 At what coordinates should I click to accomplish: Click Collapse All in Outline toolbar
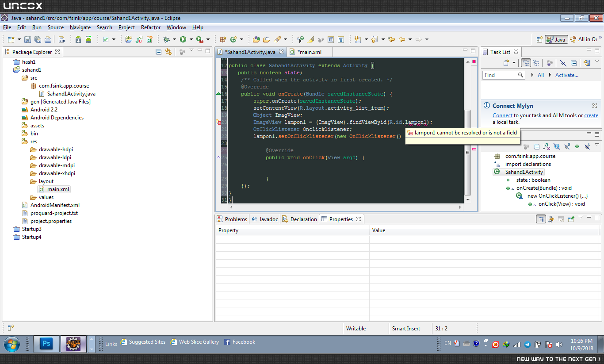coord(536,146)
